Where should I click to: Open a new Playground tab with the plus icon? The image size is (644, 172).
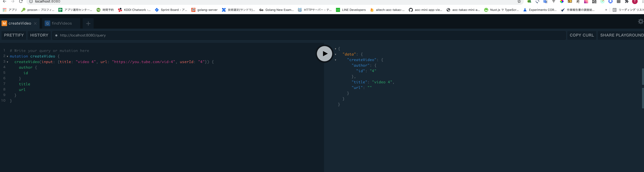(88, 23)
